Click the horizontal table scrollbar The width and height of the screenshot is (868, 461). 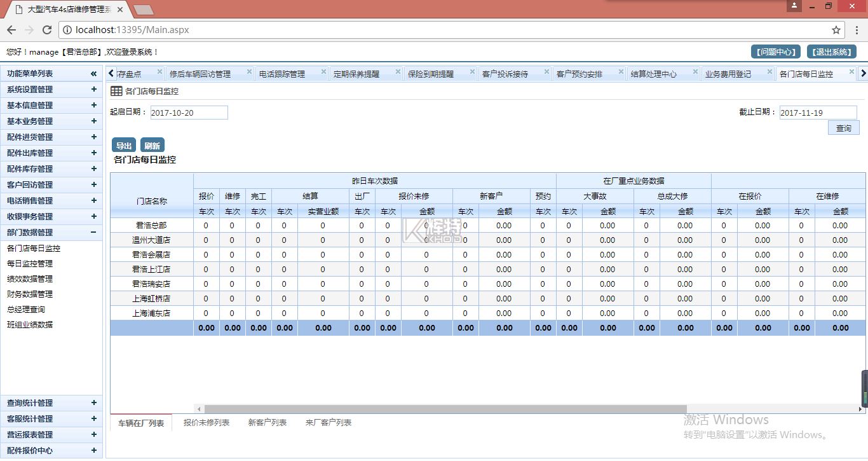[445, 409]
